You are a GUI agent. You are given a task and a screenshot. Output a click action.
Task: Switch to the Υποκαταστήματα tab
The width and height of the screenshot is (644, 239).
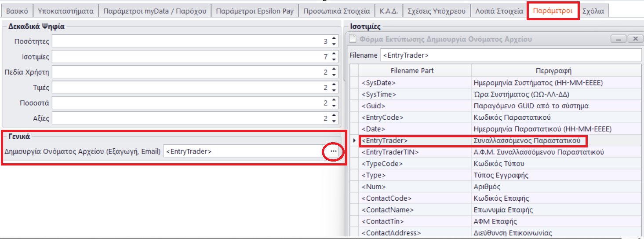tap(65, 11)
